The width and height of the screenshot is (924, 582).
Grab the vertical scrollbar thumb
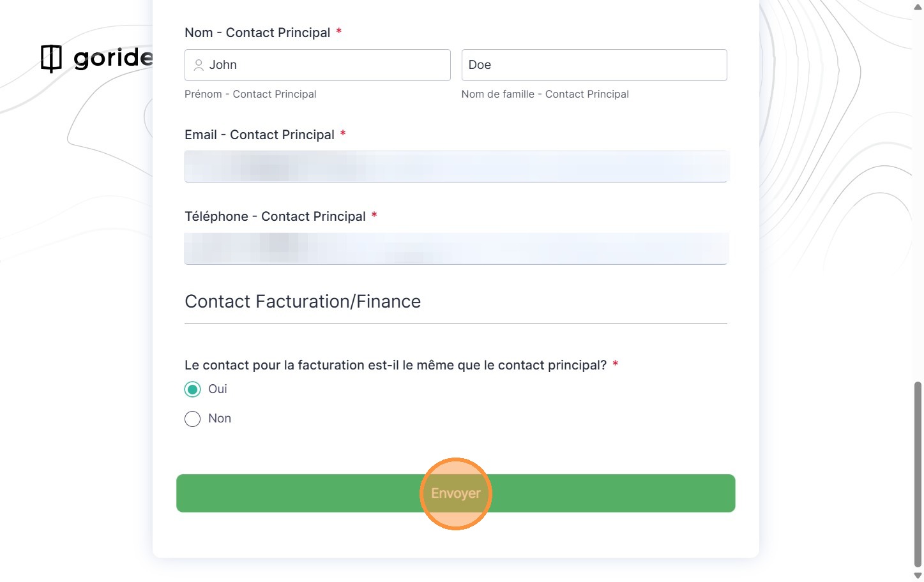pyautogui.click(x=918, y=472)
